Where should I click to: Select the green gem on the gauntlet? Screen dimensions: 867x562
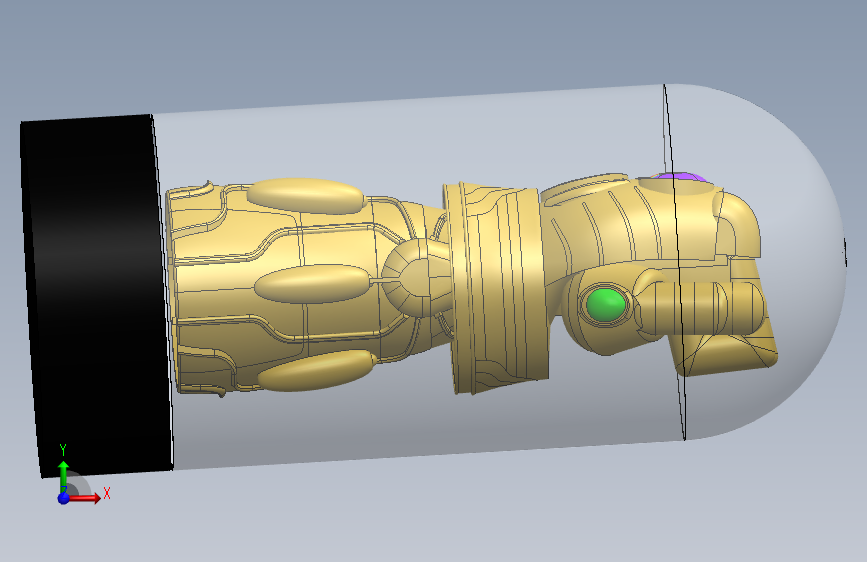pyautogui.click(x=605, y=304)
